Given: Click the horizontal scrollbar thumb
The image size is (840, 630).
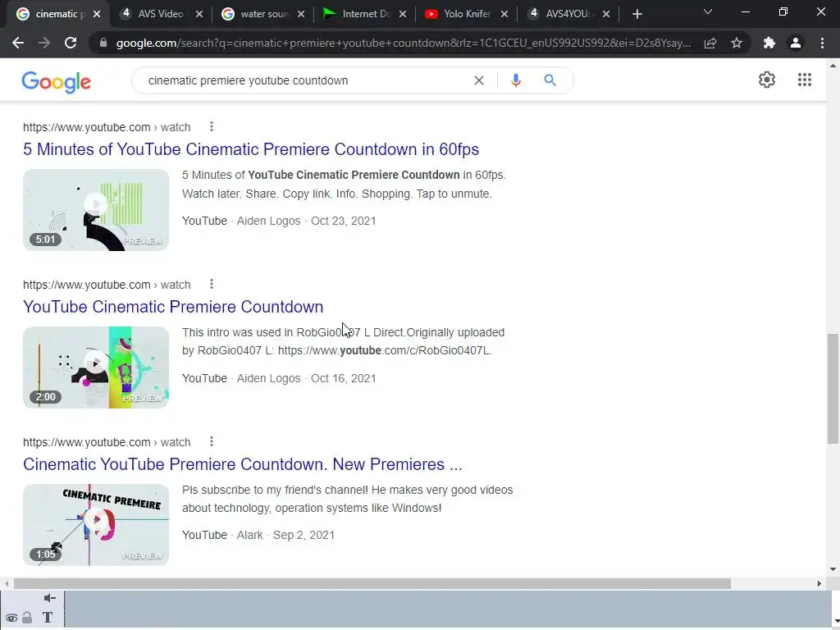Looking at the screenshot, I should (x=372, y=583).
